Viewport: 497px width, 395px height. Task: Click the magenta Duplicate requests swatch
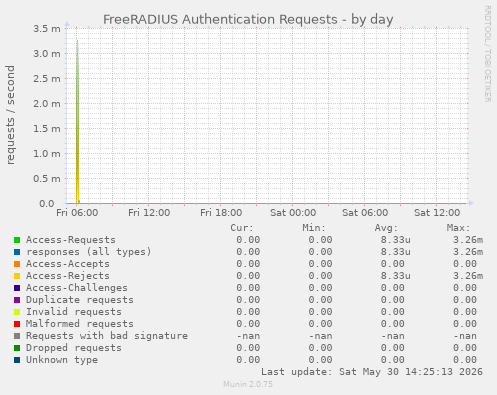(17, 300)
